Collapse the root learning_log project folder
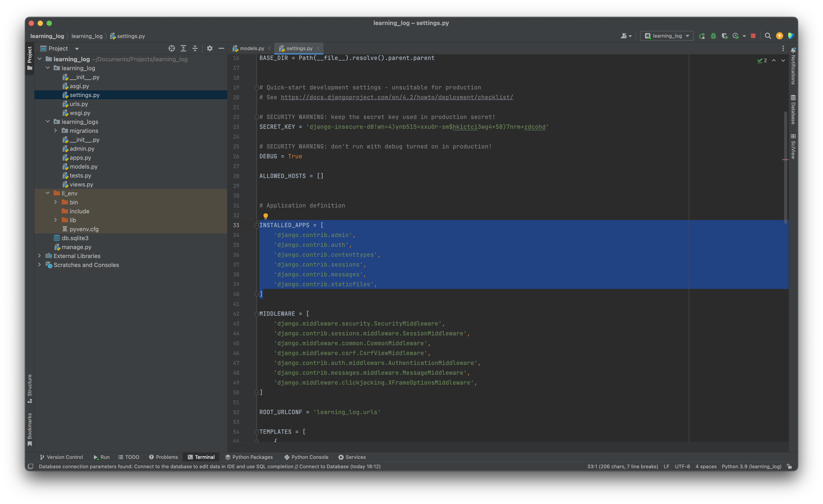Image resolution: width=823 pixels, height=504 pixels. pos(40,59)
